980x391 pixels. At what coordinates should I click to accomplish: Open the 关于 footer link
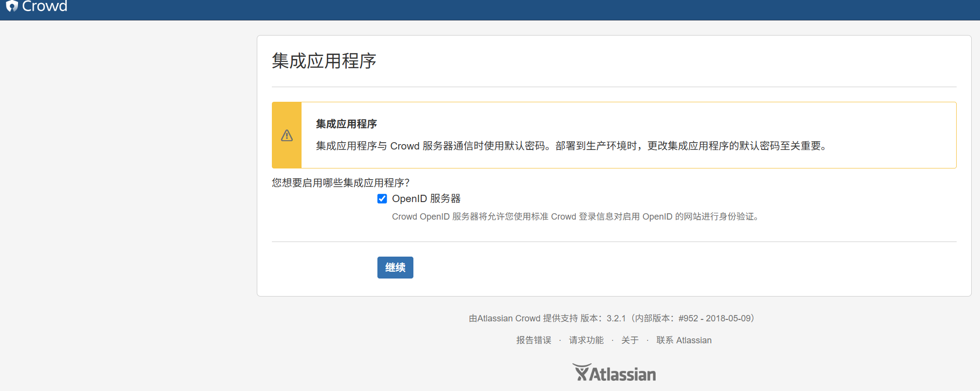point(630,340)
